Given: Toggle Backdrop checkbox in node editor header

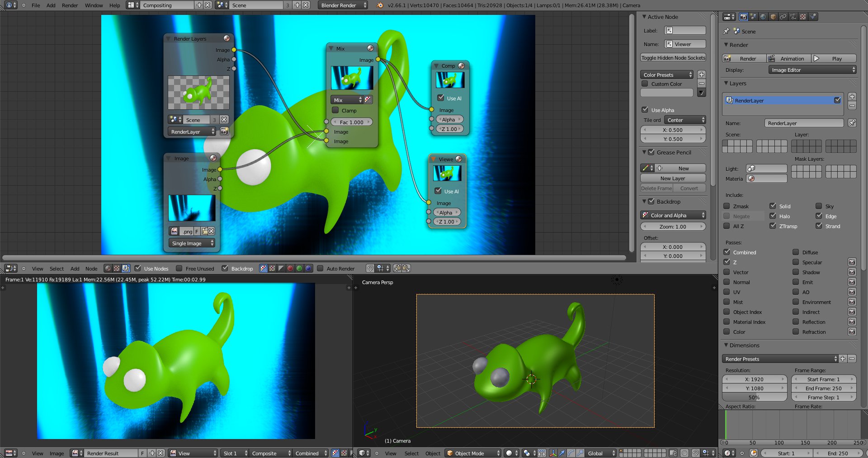Looking at the screenshot, I should (x=225, y=268).
